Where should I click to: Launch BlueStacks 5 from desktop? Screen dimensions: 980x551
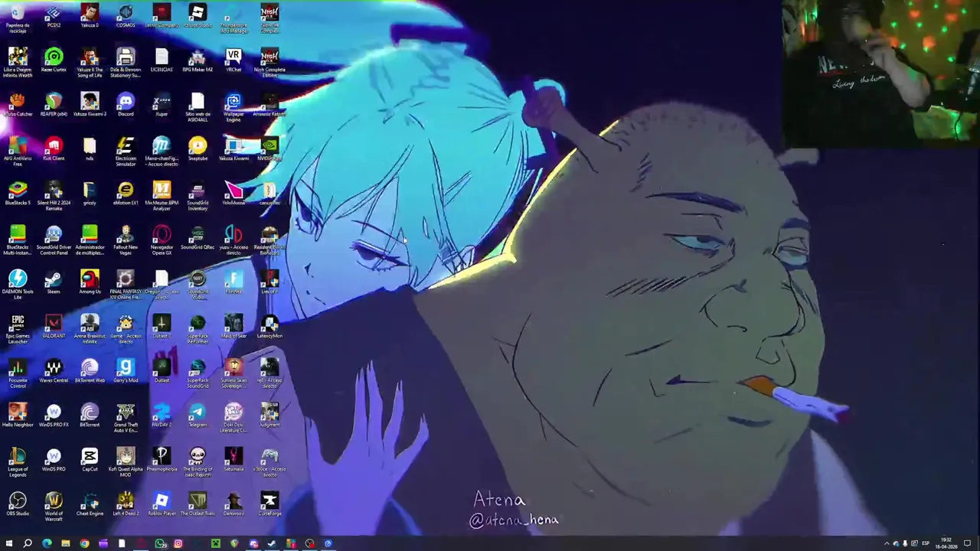click(x=18, y=194)
